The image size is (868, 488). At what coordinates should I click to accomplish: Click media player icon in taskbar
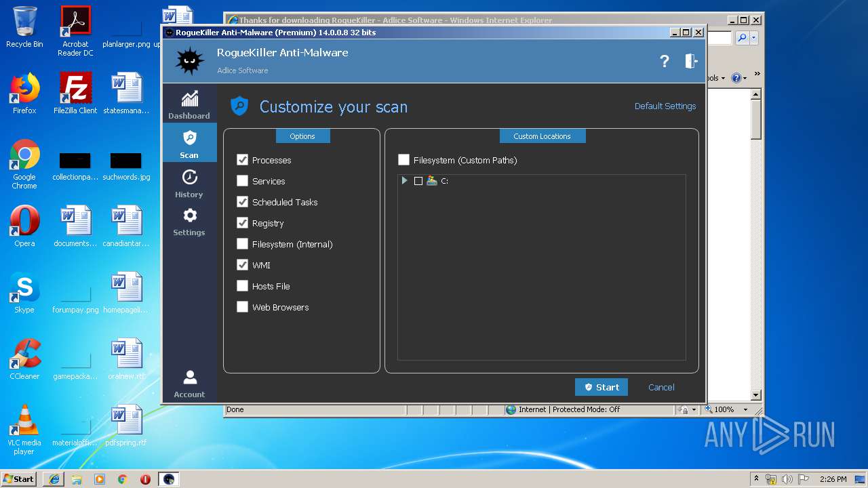(100, 479)
